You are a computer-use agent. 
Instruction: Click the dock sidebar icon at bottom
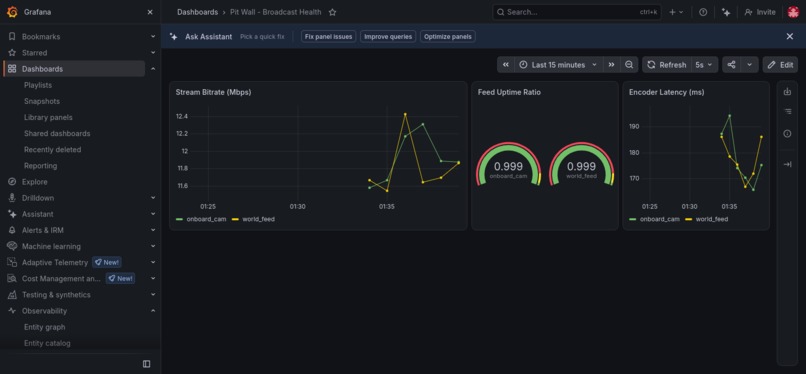146,364
